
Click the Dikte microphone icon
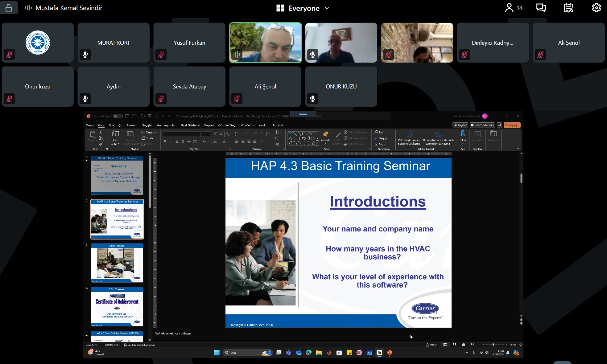tap(463, 134)
